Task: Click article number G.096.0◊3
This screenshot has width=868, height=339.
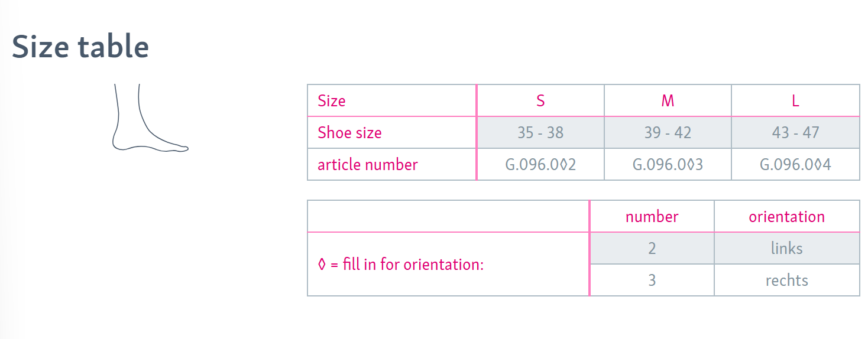Action: (x=668, y=164)
